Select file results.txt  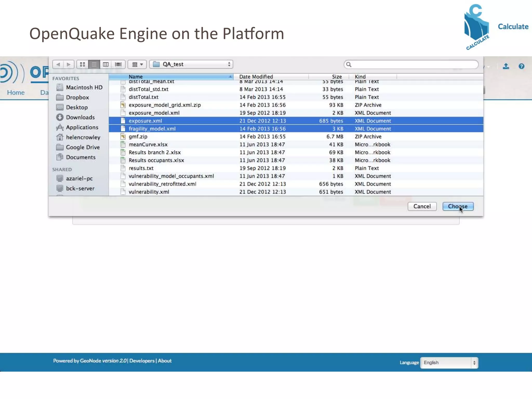pyautogui.click(x=296, y=168)
